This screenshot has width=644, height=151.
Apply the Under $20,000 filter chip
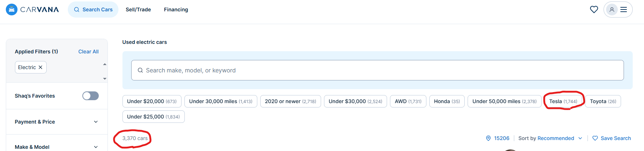152,101
